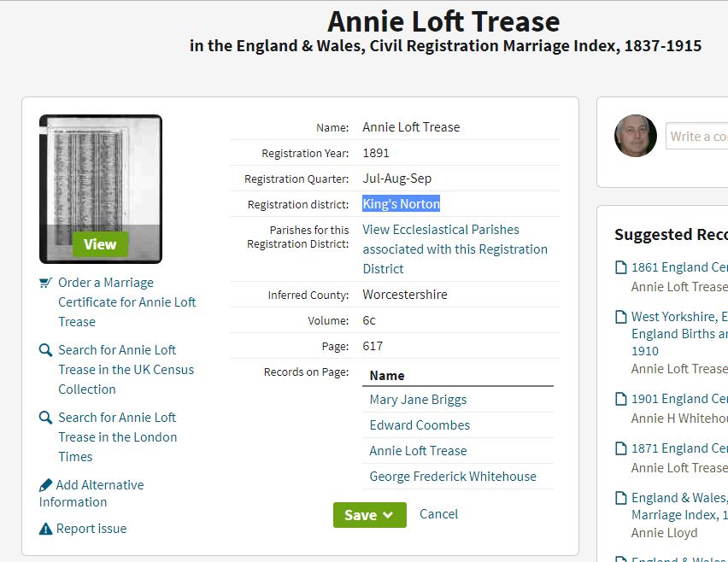Open the marriage index record image thumbnail
Screen dimensions: 728x562
[x=100, y=189]
